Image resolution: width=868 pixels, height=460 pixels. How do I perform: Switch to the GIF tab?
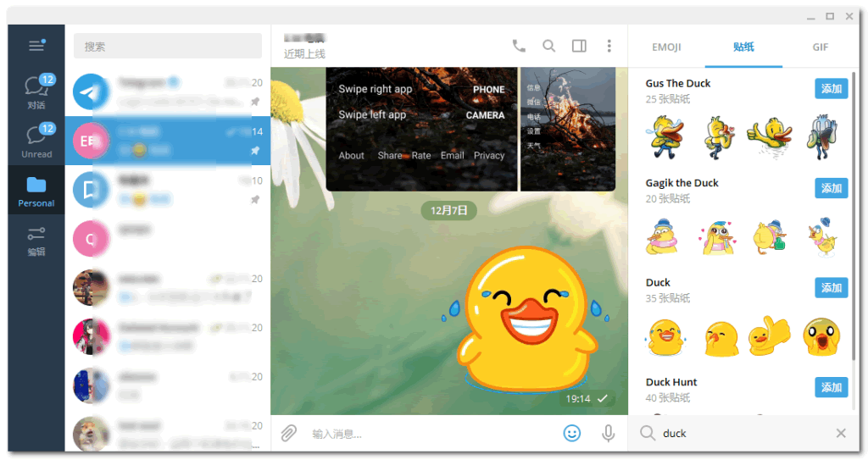pos(820,47)
